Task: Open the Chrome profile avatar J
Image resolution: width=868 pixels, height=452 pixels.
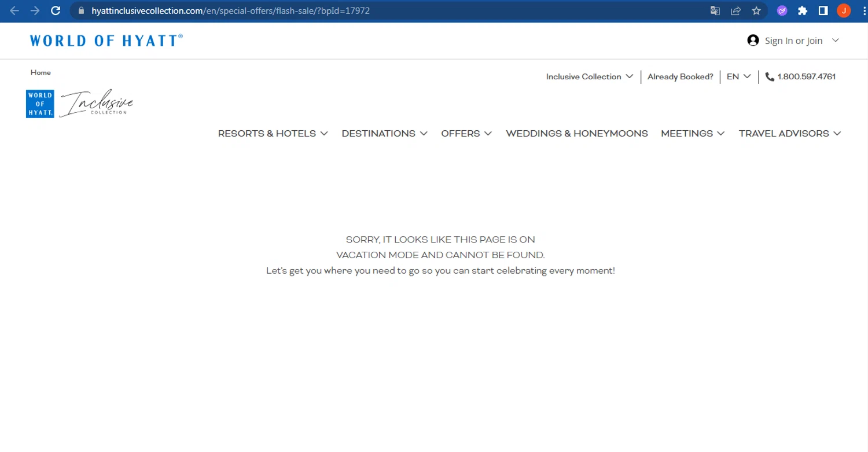Action: click(x=844, y=10)
